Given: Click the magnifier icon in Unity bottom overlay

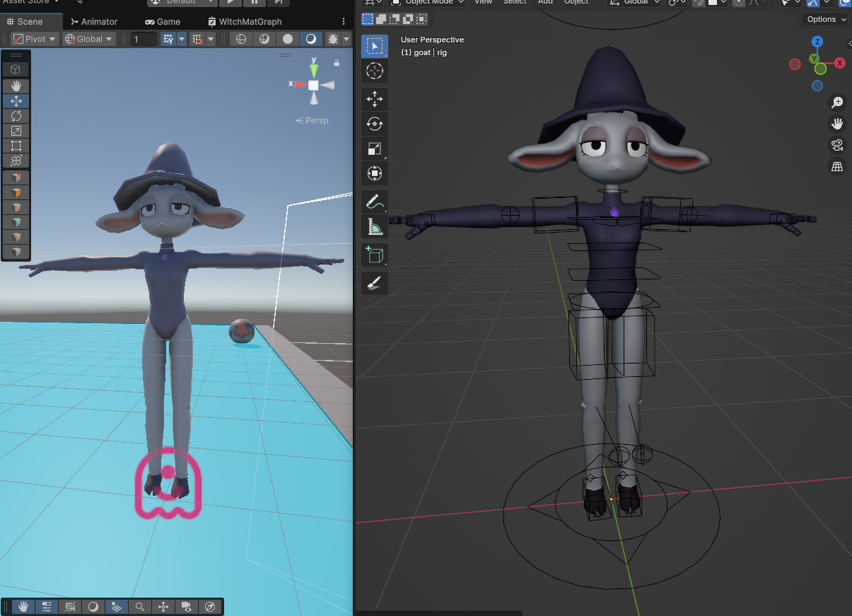Looking at the screenshot, I should point(140,607).
